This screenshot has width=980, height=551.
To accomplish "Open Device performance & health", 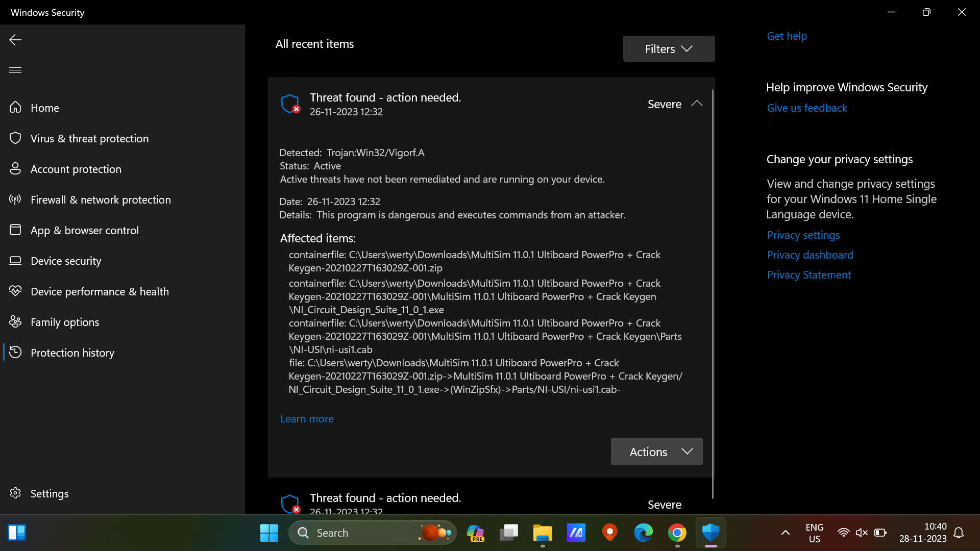I will point(100,291).
